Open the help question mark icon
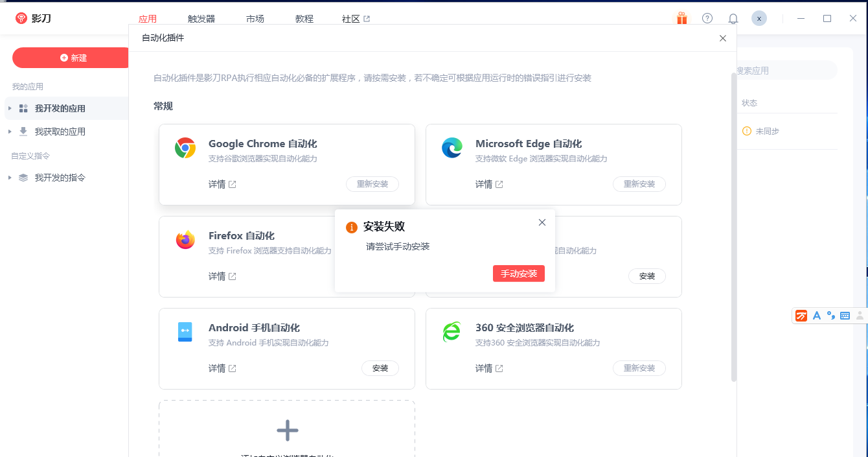 point(707,19)
